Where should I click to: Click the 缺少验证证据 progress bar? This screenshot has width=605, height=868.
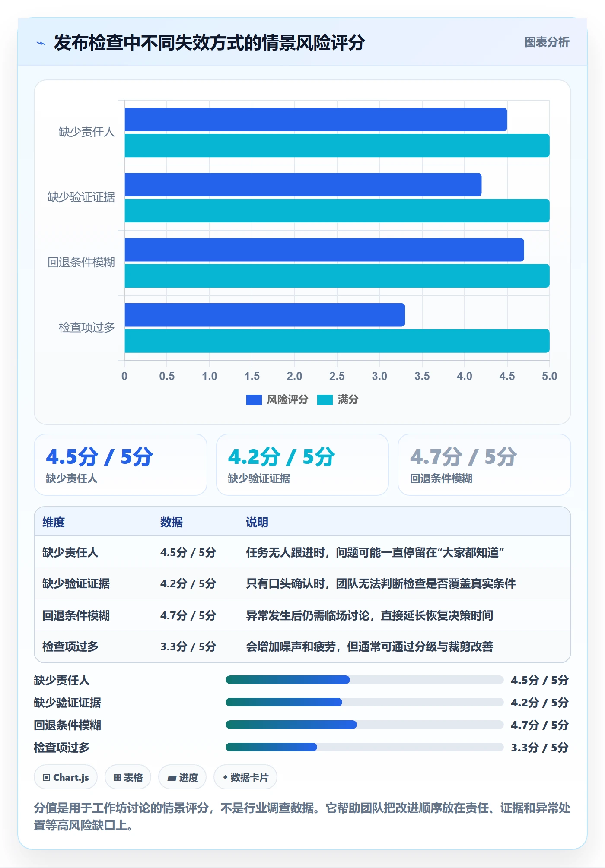[x=364, y=702]
